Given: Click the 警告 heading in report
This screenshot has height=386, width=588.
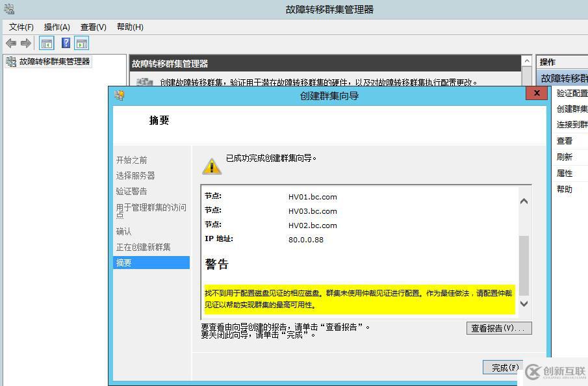Looking at the screenshot, I should pyautogui.click(x=217, y=264).
